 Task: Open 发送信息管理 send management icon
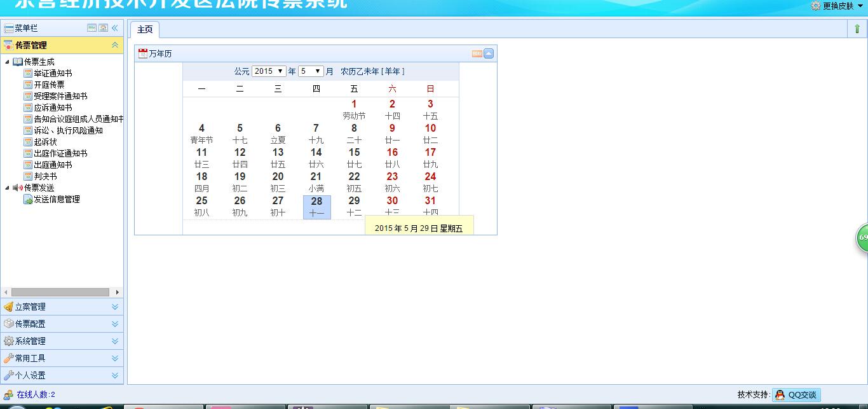[x=28, y=199]
